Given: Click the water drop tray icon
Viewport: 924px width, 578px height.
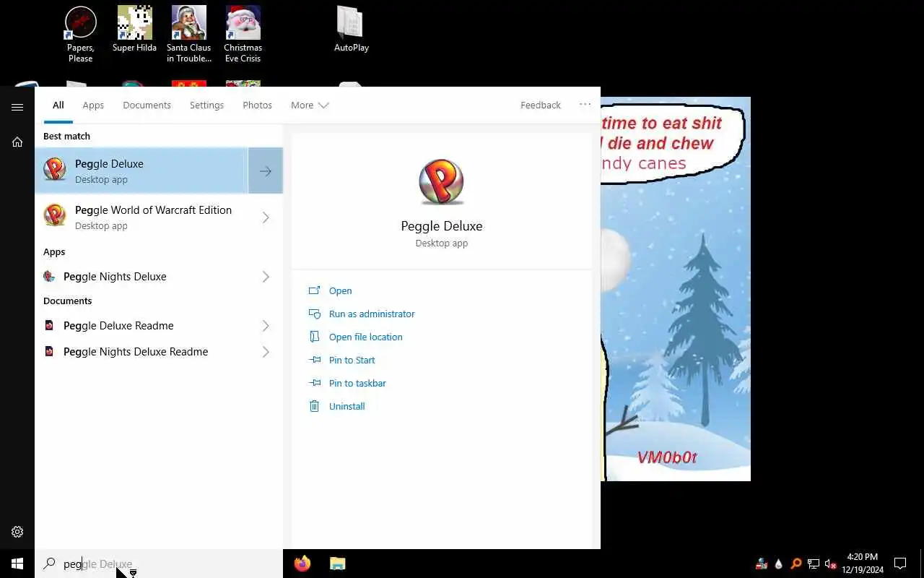Looking at the screenshot, I should (x=779, y=564).
